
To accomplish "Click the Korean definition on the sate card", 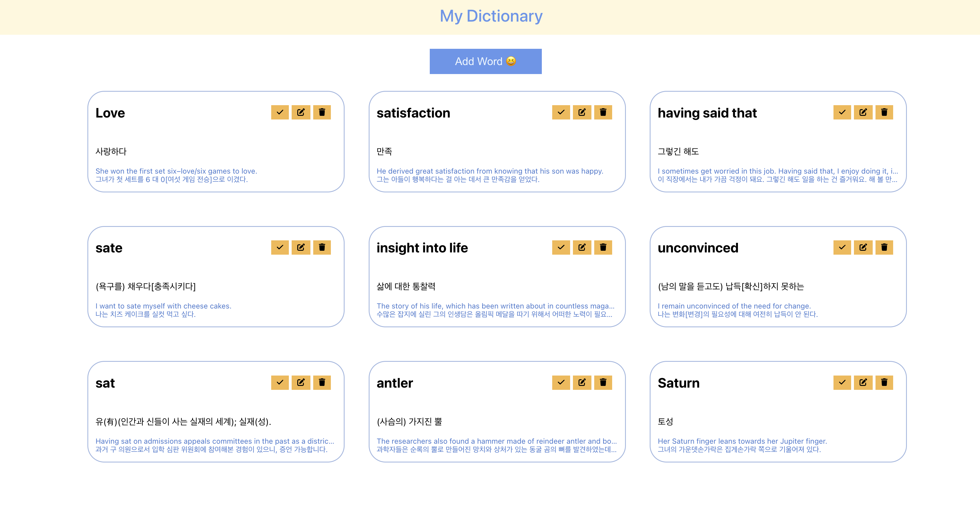I will 146,287.
